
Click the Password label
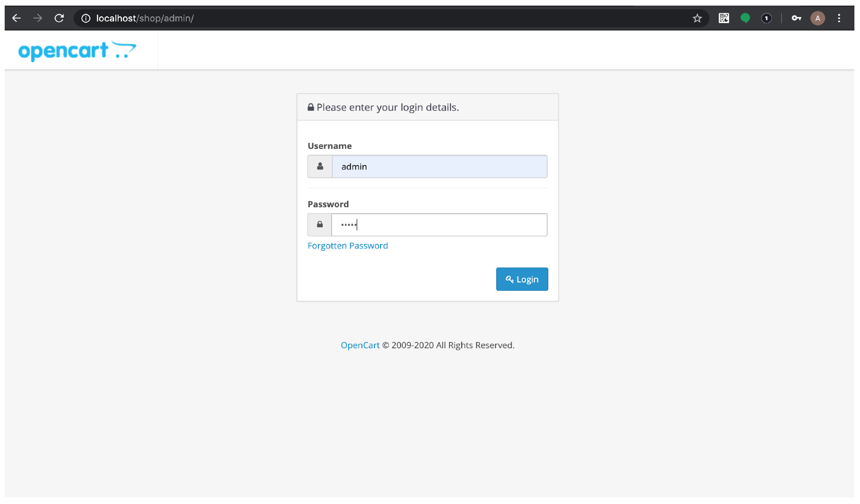pos(328,204)
